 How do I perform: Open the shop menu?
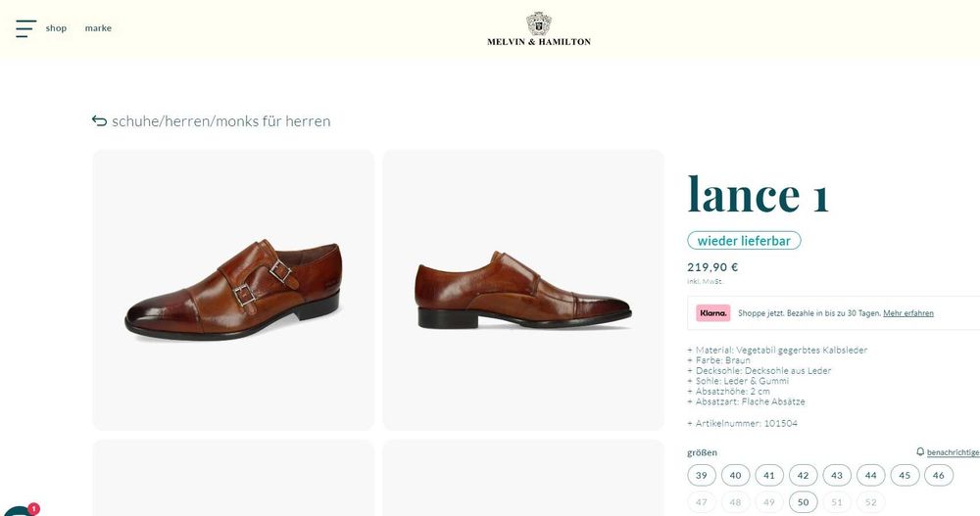(x=56, y=28)
